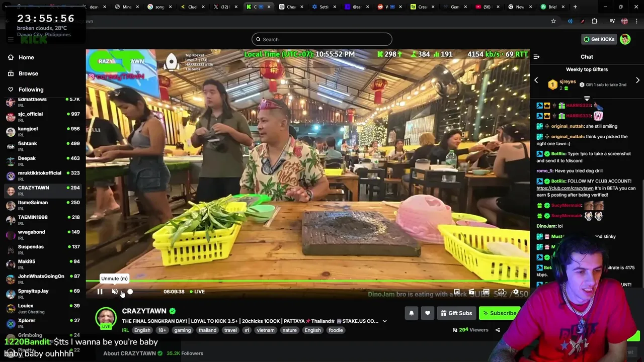Open player settings gear icon
Screen dimensions: 644x362
point(516,292)
